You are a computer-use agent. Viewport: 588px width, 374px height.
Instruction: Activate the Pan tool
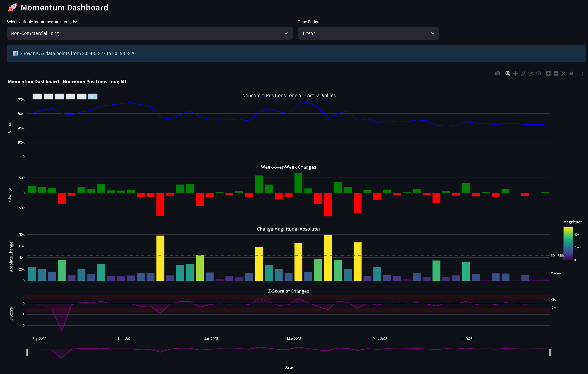pyautogui.click(x=515, y=74)
